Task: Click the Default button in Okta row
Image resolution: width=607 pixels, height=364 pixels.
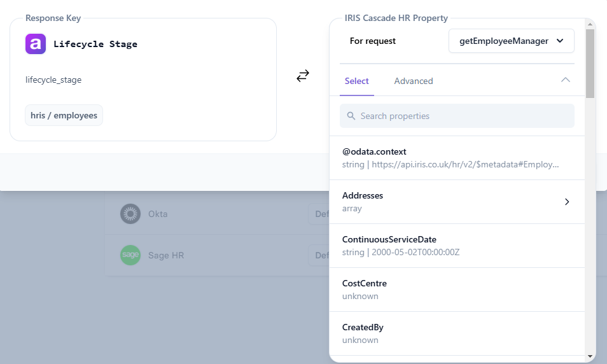Action: (319, 214)
